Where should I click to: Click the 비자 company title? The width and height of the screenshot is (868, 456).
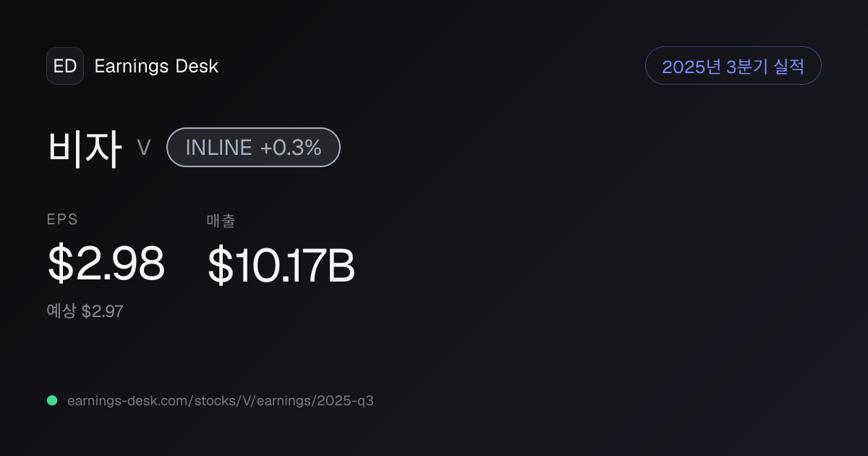click(85, 148)
